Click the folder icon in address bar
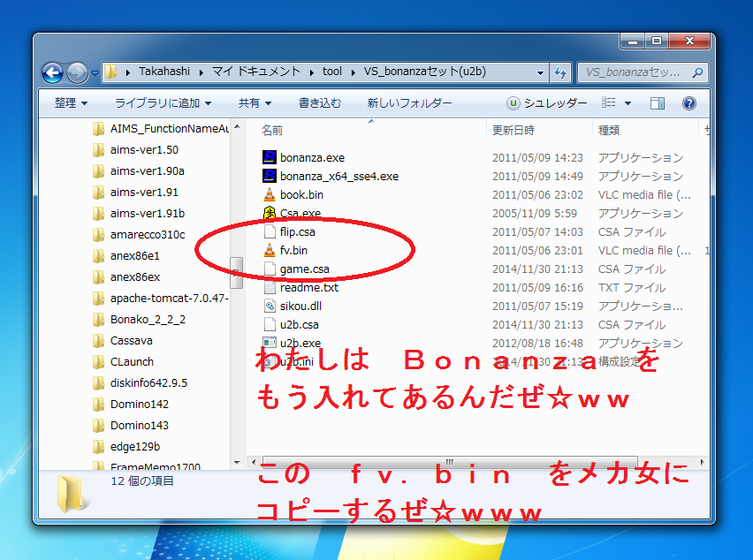The image size is (753, 560). tap(111, 72)
